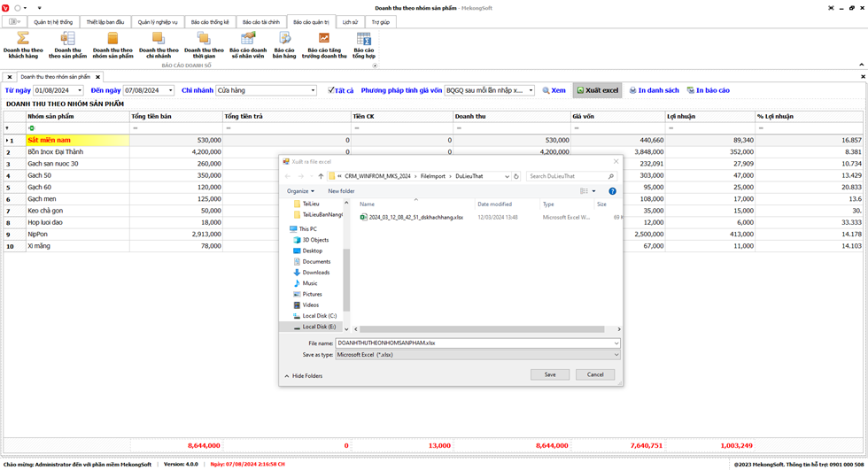Image resolution: width=868 pixels, height=470 pixels.
Task: Open the help icon in save dialog
Action: [x=613, y=191]
